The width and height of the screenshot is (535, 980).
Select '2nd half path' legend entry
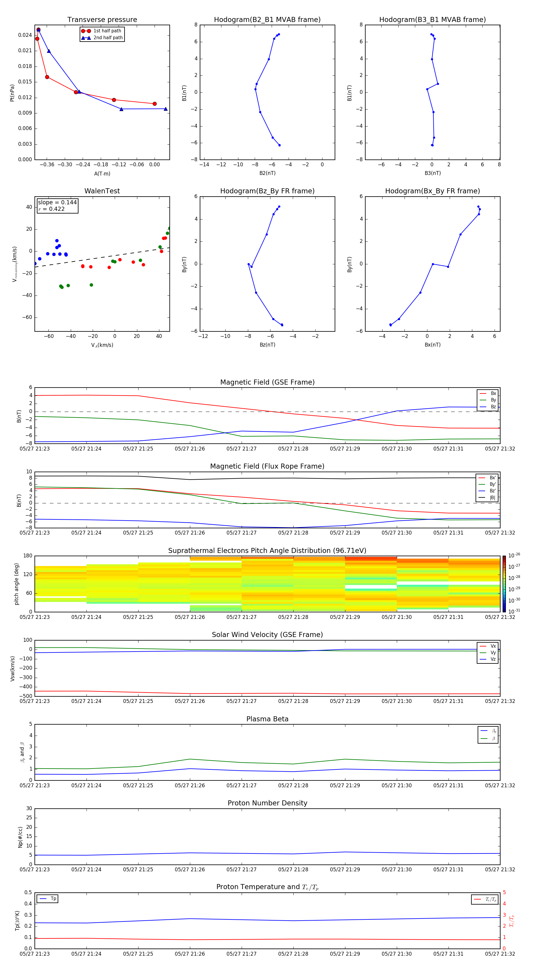coord(102,38)
